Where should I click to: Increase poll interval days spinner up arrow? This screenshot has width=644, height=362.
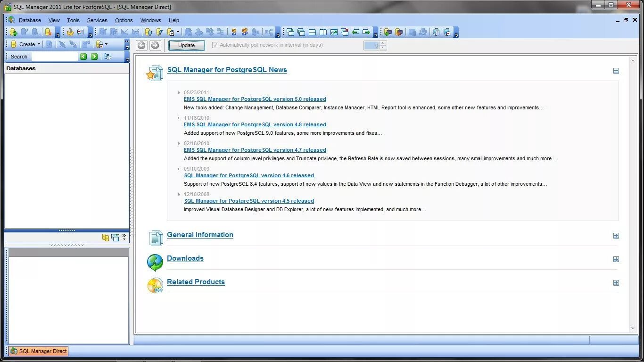pyautogui.click(x=382, y=43)
